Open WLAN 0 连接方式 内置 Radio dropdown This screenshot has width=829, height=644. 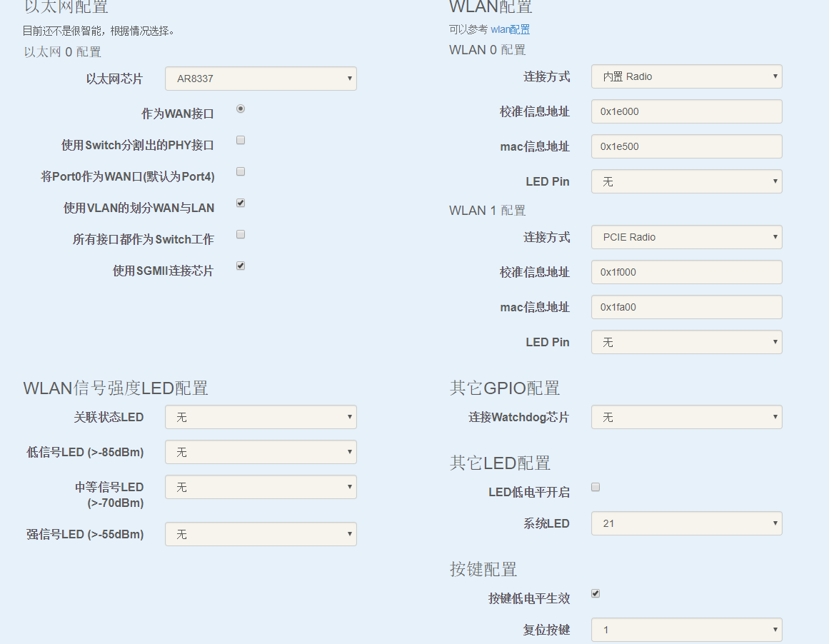tap(686, 76)
